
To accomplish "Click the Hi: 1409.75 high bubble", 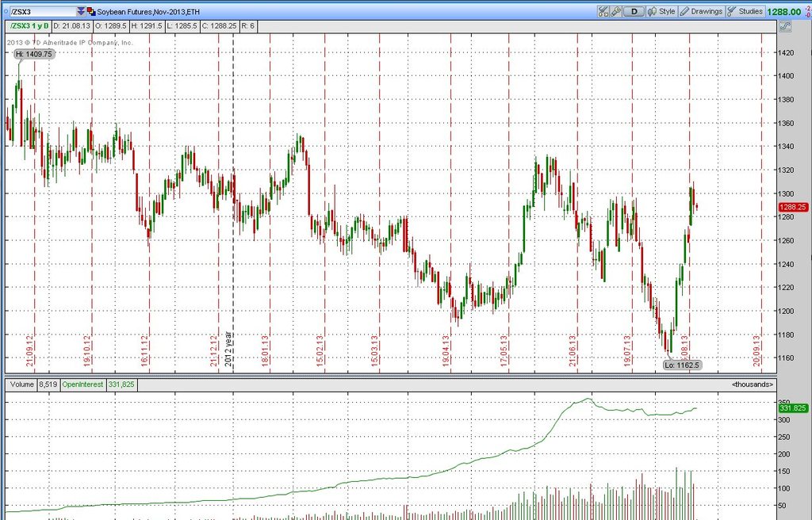I will coord(33,54).
